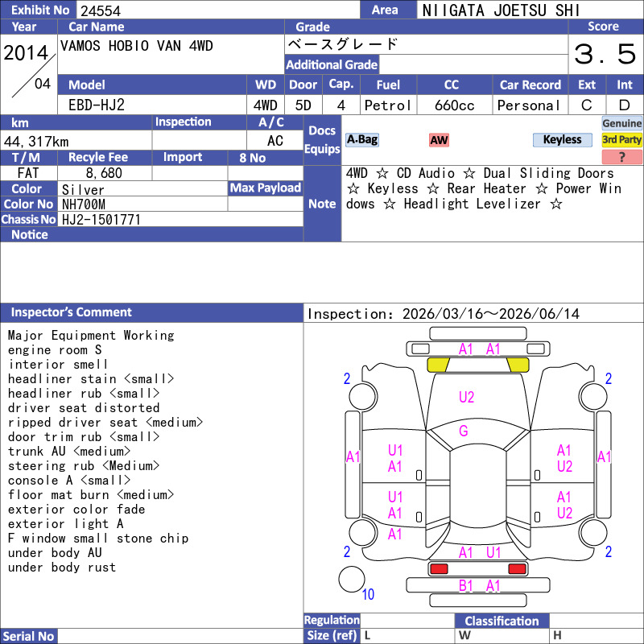Select the Regulation label
Screen dimensions: 644x644
(x=332, y=620)
